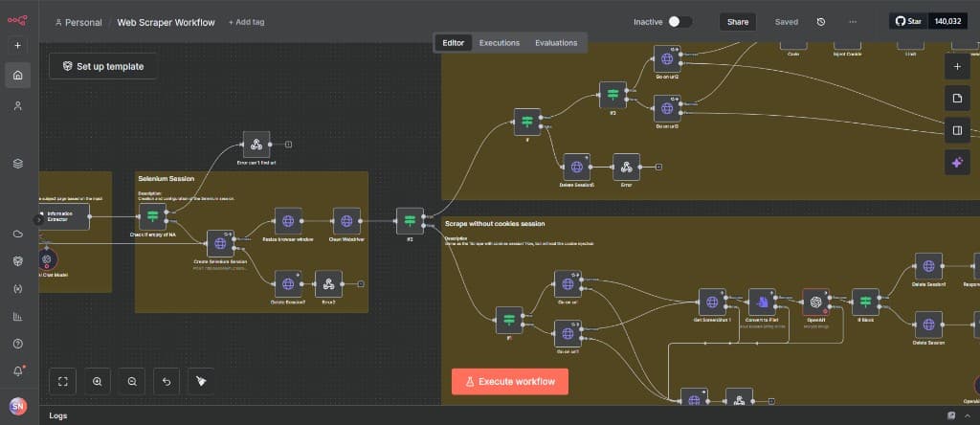Viewport: 980px width, 425px height.
Task: Toggle the Inactive workflow switch
Action: (679, 22)
